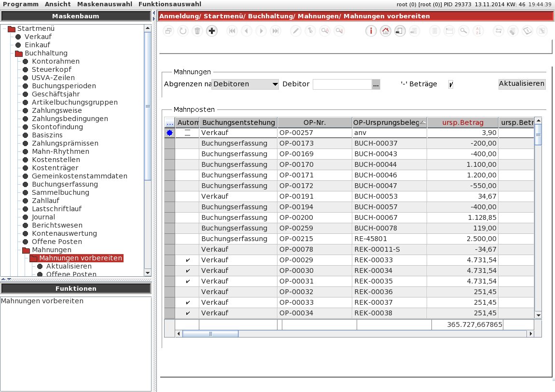Click the exit-door back arrow toolbar icon

pyautogui.click(x=400, y=31)
